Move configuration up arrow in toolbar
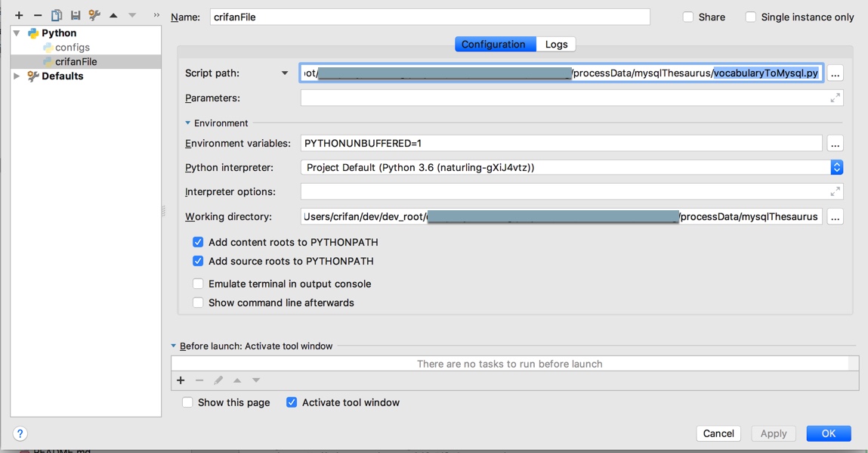The width and height of the screenshot is (868, 453). (x=113, y=16)
